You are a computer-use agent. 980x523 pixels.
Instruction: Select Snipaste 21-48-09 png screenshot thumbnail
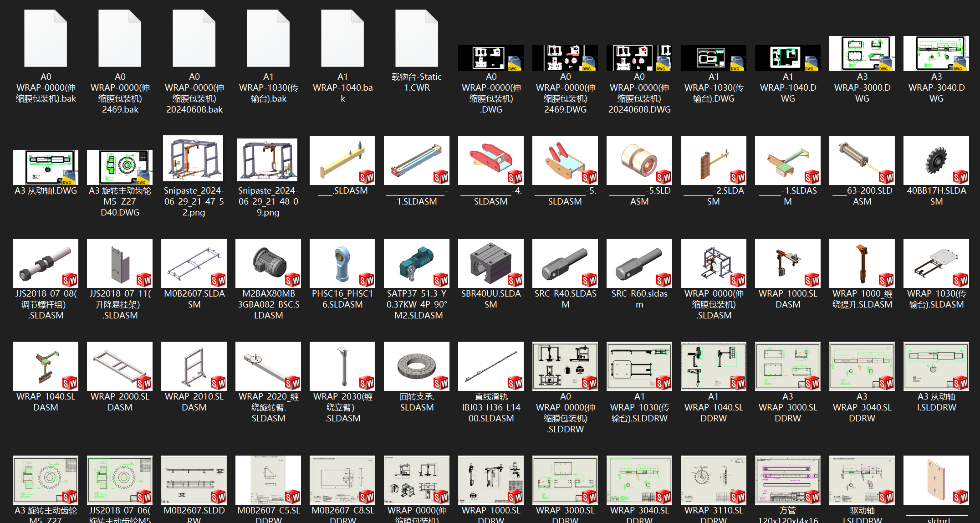[268, 160]
